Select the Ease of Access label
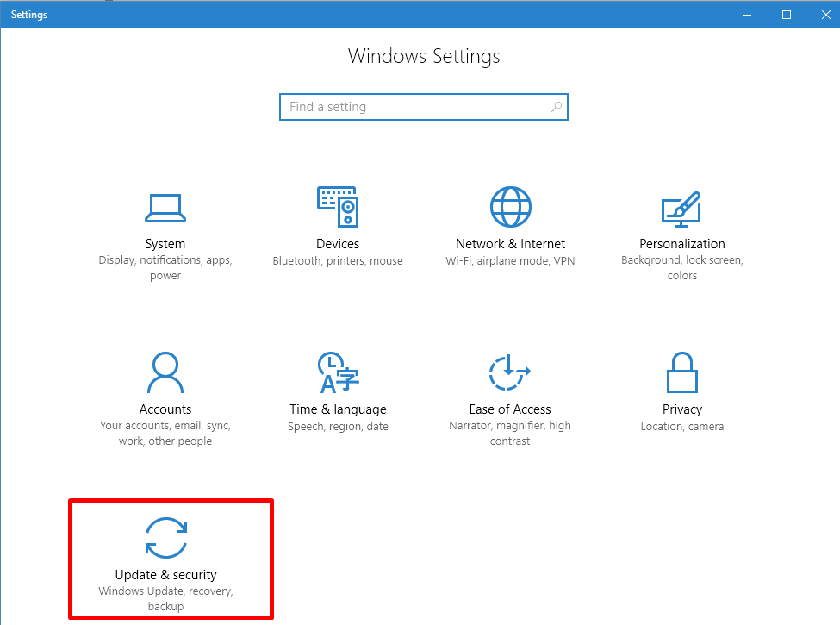The height and width of the screenshot is (625, 840). tap(510, 409)
